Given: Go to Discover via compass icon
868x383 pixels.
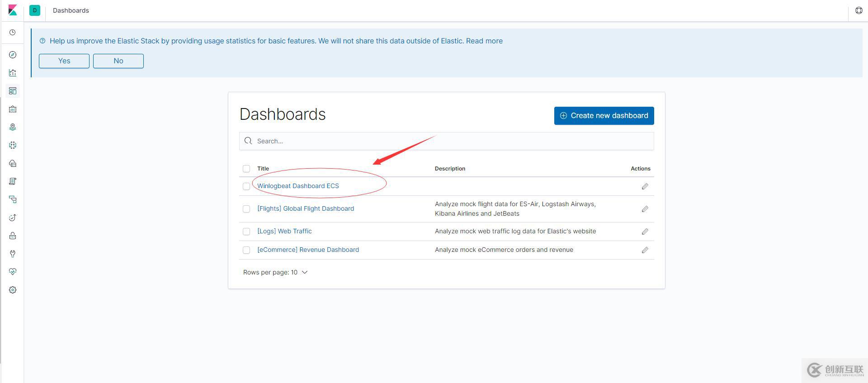Looking at the screenshot, I should [x=13, y=55].
